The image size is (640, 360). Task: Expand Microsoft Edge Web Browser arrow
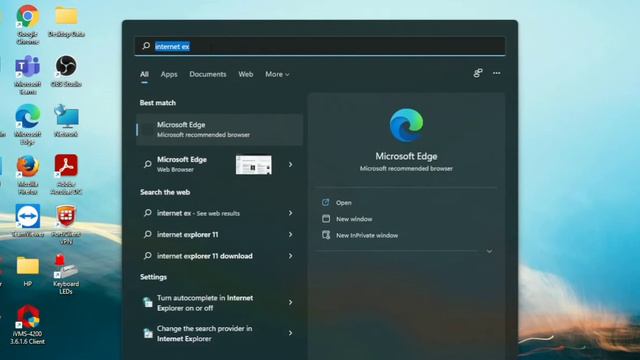[290, 164]
